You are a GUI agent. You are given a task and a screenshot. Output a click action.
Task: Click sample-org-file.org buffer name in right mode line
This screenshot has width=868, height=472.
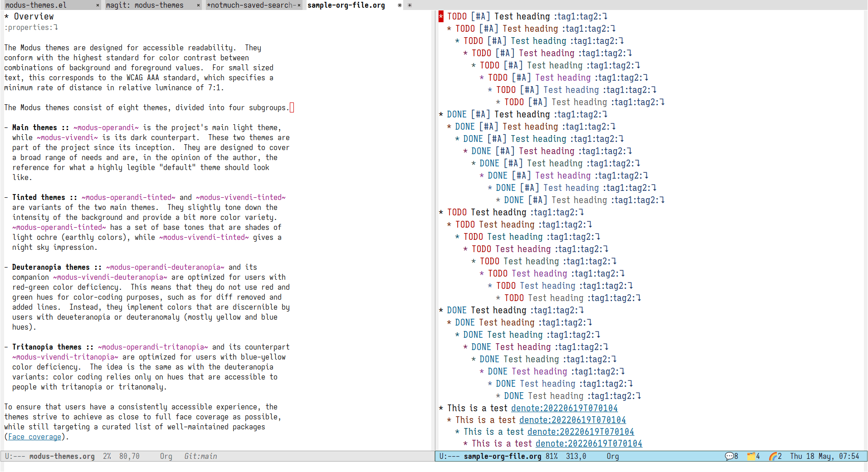click(x=502, y=456)
